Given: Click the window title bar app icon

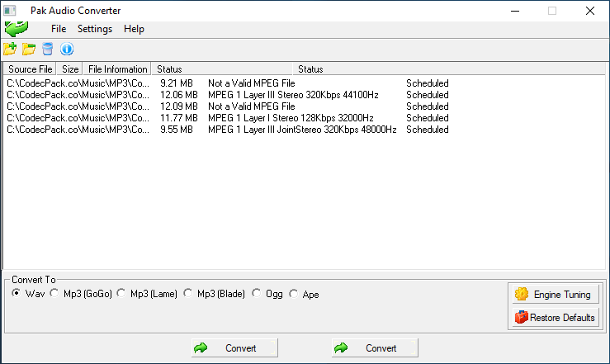Looking at the screenshot, I should coord(10,11).
